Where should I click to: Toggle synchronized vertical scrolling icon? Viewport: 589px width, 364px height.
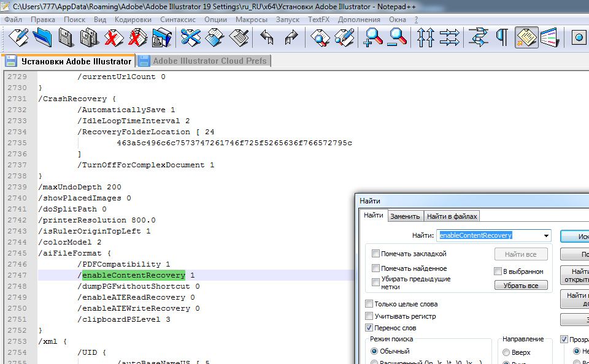(x=426, y=37)
